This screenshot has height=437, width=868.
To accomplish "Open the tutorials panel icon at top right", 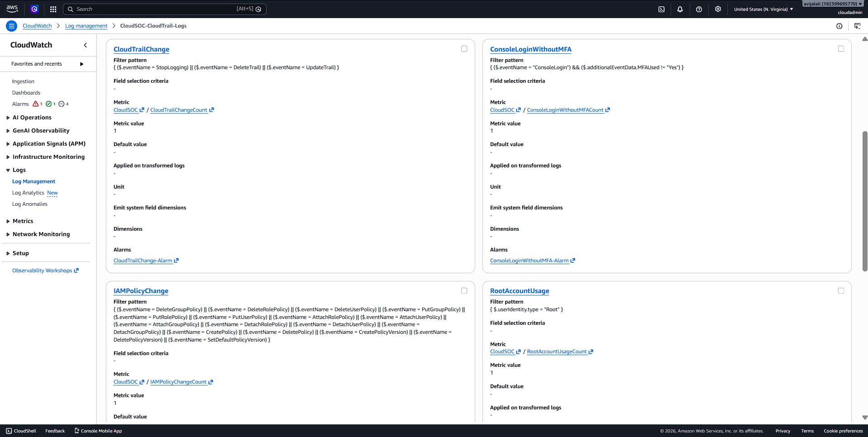I will pos(857,26).
